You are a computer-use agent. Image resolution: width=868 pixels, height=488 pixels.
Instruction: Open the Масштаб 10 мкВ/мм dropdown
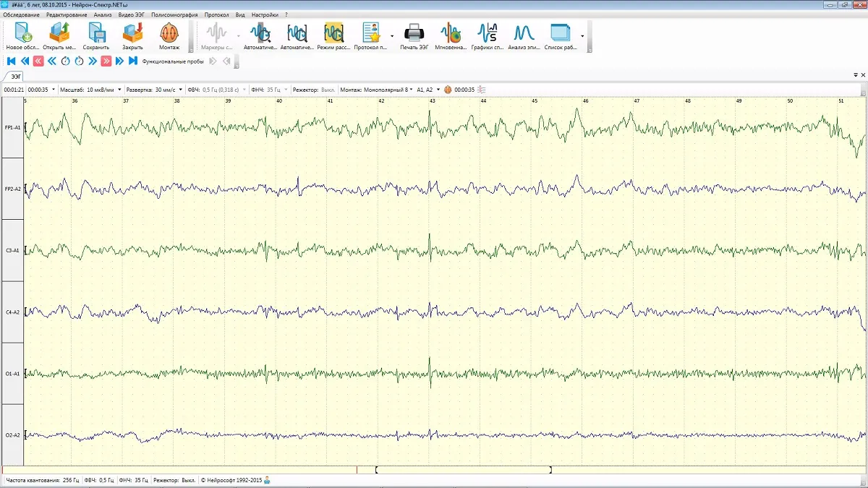coord(120,90)
